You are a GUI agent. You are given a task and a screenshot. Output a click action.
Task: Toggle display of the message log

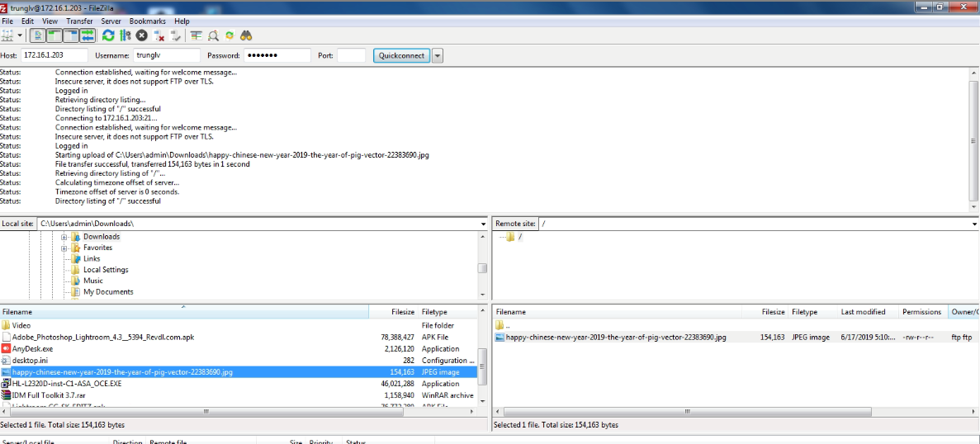point(37,35)
